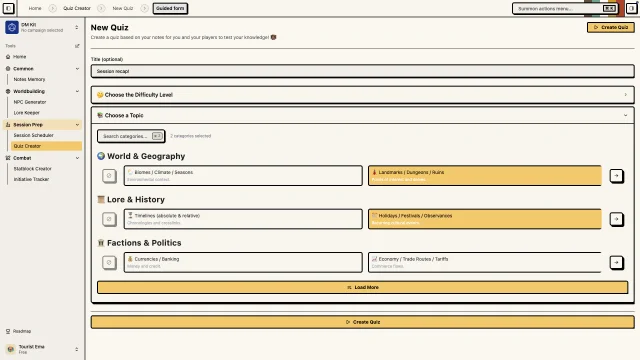Go to Home breadcrumb

pos(35,8)
